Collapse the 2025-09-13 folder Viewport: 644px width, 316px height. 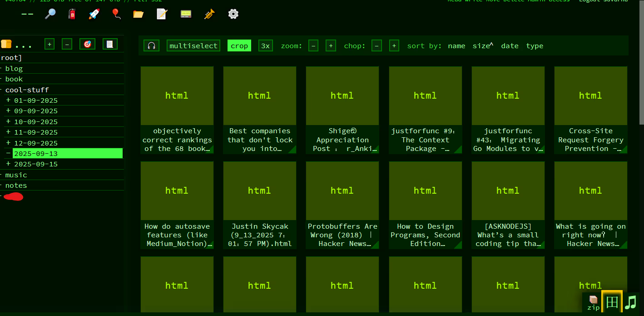coord(8,154)
